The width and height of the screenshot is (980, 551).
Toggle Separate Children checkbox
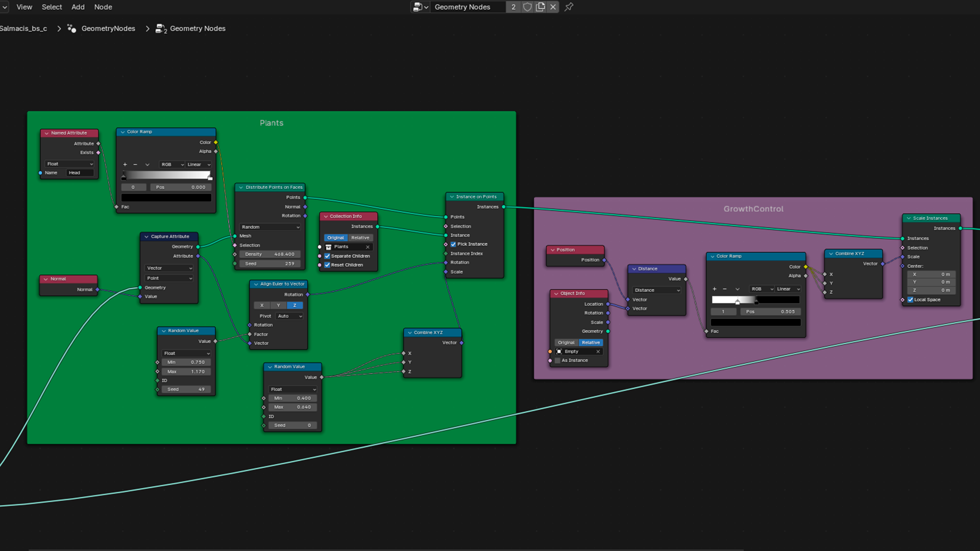[x=327, y=256]
